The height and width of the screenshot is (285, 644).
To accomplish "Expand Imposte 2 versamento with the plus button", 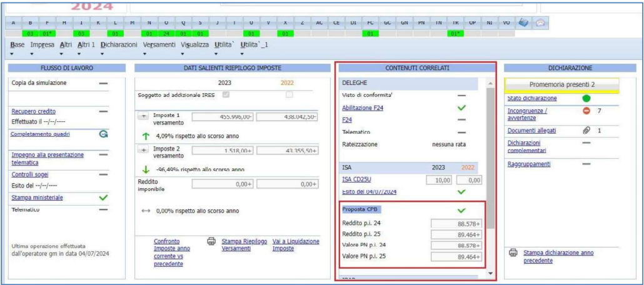I will [144, 150].
